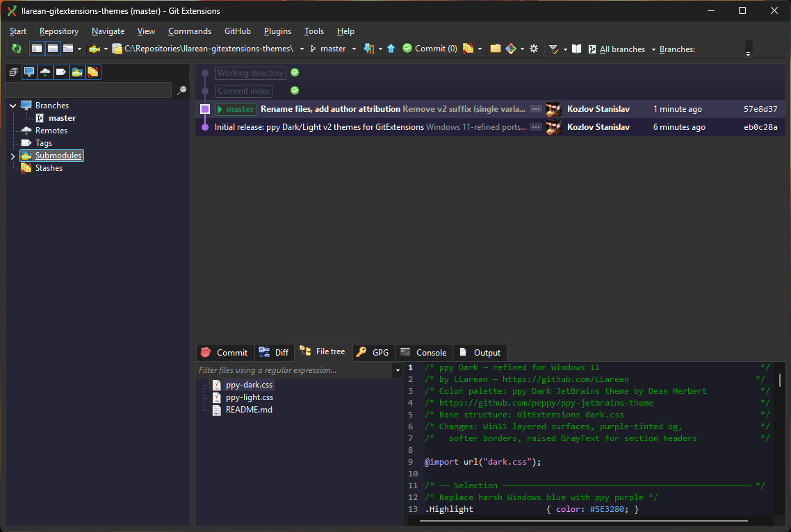Open the stash dropdown arrow

[x=480, y=49]
